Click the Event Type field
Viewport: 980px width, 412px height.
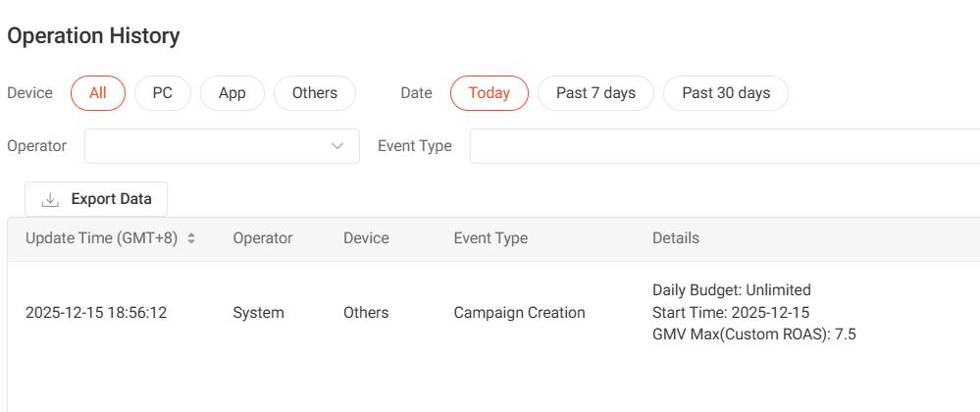click(x=725, y=146)
